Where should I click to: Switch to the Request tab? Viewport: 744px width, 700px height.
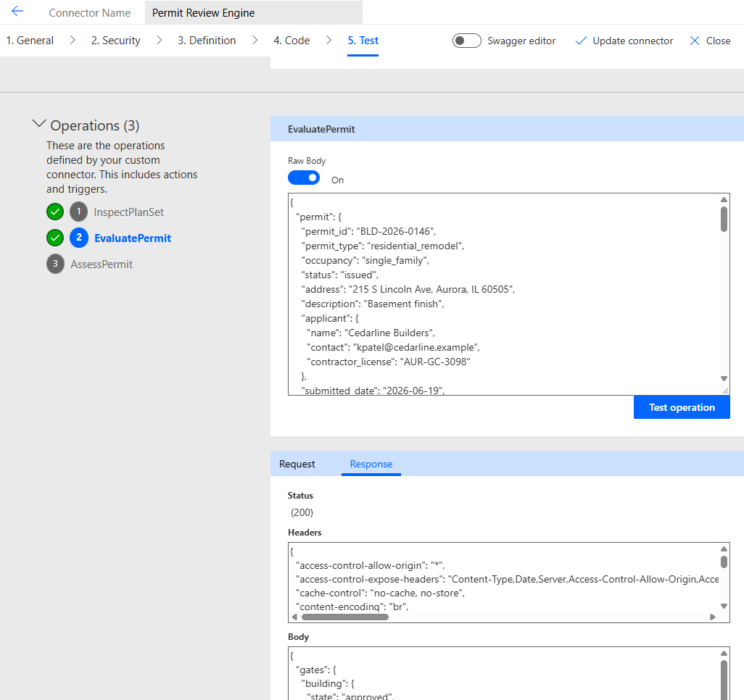[297, 464]
